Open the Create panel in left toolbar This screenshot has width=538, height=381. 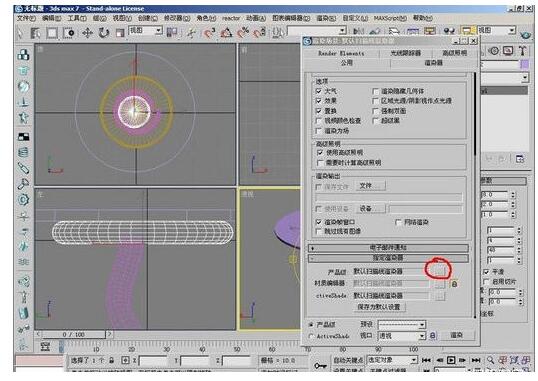coord(23,55)
